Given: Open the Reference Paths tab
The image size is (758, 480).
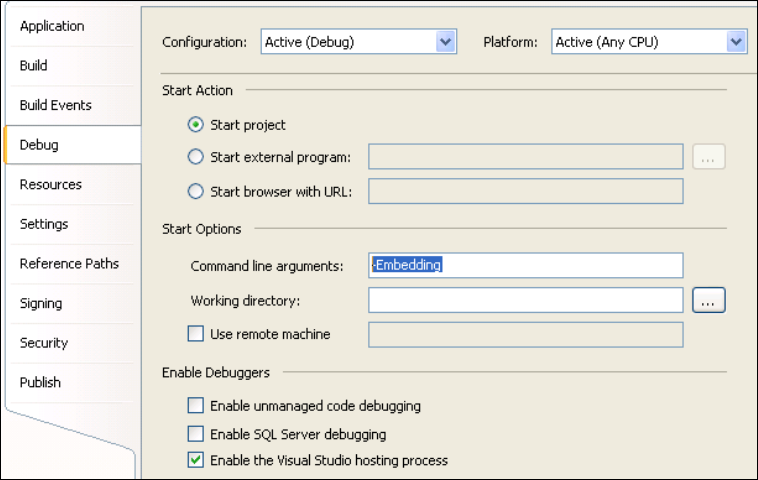Looking at the screenshot, I should pyautogui.click(x=69, y=264).
